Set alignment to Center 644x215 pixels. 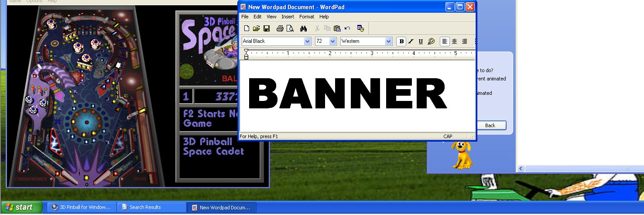[x=455, y=42]
